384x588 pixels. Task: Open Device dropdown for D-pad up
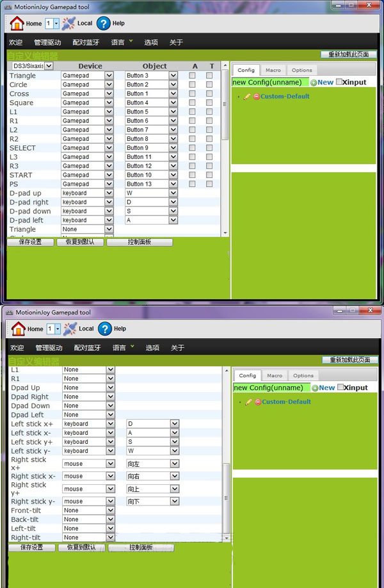tap(87, 193)
